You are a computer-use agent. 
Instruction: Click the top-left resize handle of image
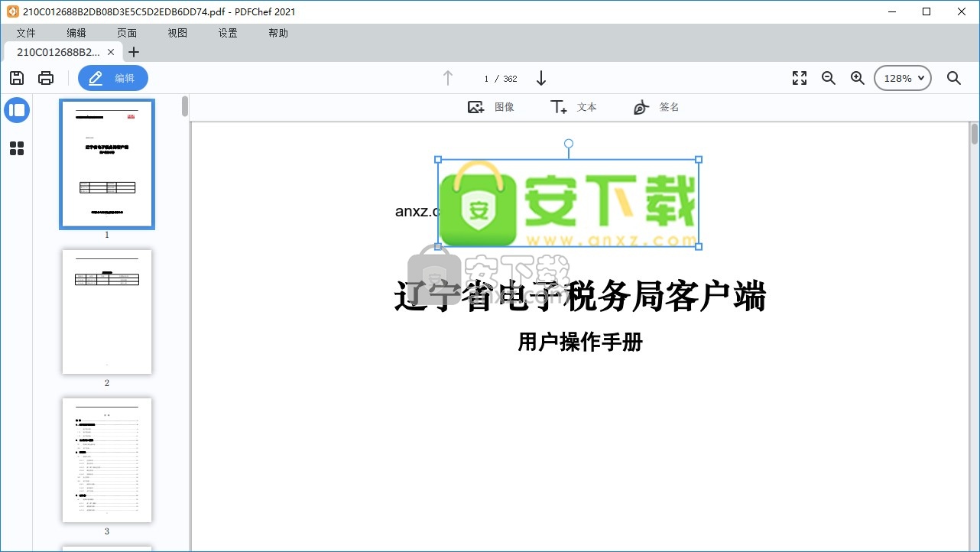click(438, 160)
